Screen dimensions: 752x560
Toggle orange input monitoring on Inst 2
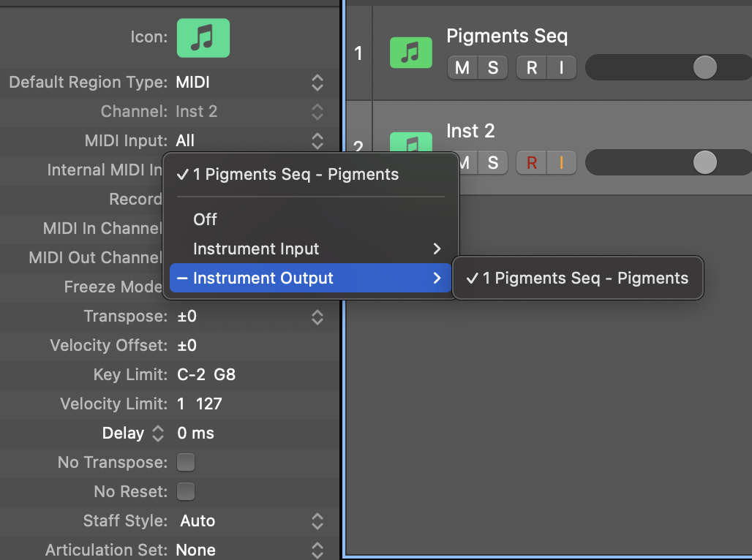pos(562,162)
